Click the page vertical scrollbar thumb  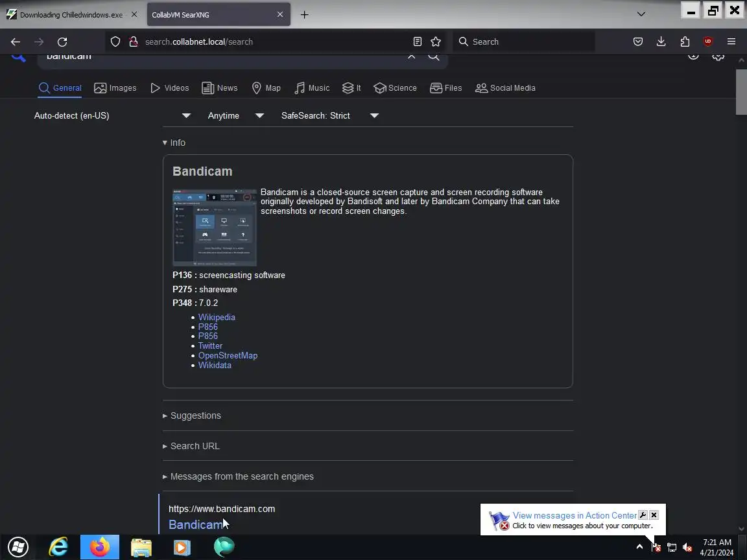(x=741, y=91)
